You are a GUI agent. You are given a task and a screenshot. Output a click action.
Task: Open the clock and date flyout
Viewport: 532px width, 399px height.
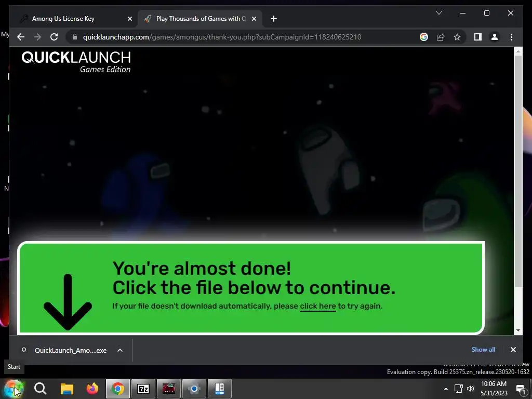(x=494, y=389)
